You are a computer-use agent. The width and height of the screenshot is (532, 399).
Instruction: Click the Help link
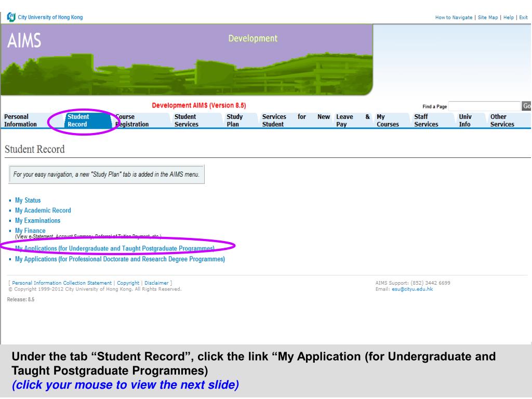point(508,17)
